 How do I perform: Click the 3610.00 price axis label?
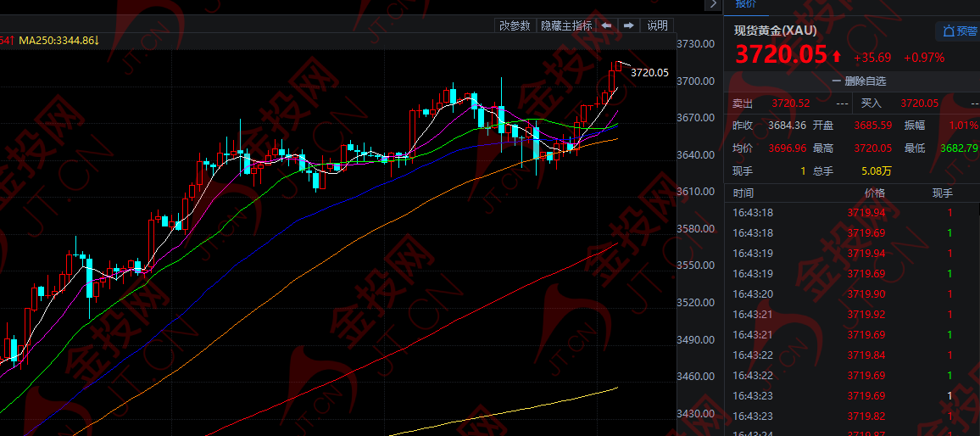(696, 192)
